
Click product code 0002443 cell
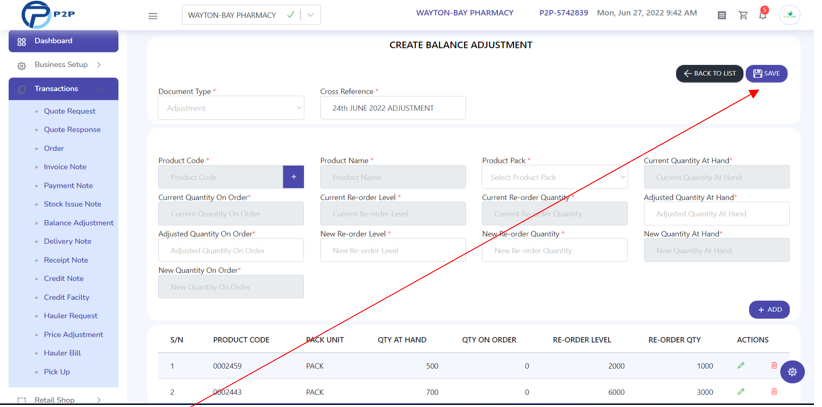point(228,392)
